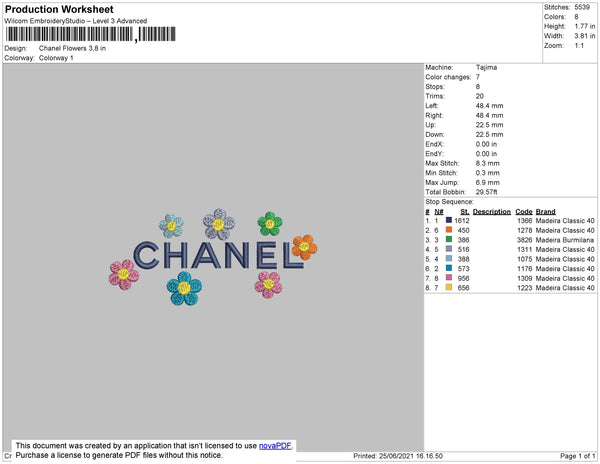Viewport: 600px width, 464px height.
Task: Click the 'Code' column header
Action: [524, 212]
